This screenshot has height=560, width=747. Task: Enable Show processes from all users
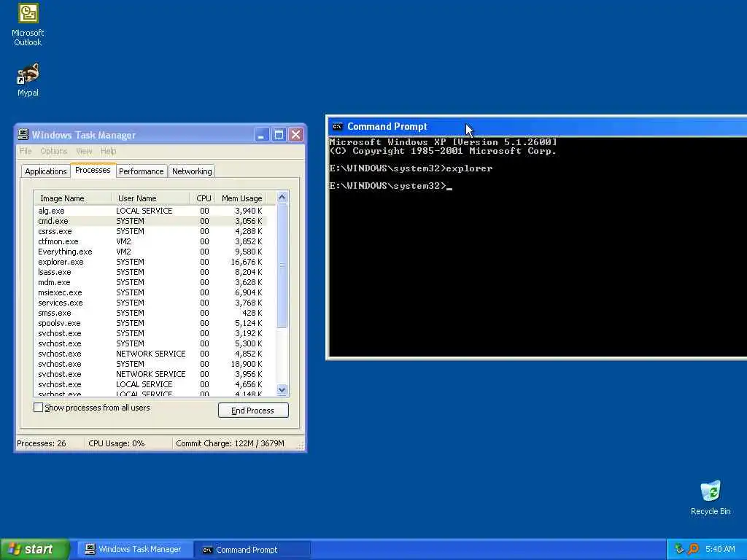coord(38,408)
